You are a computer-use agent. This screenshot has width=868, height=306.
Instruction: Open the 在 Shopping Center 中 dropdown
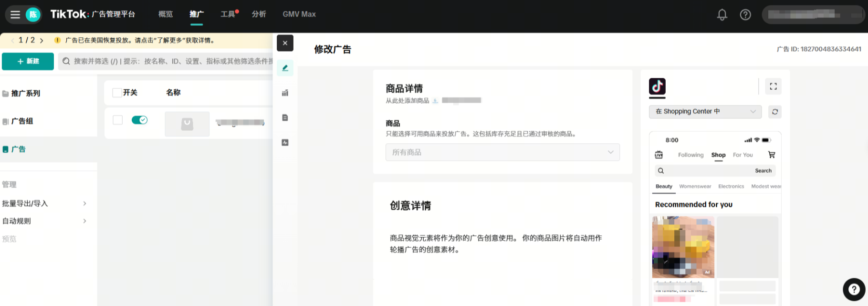coord(705,112)
